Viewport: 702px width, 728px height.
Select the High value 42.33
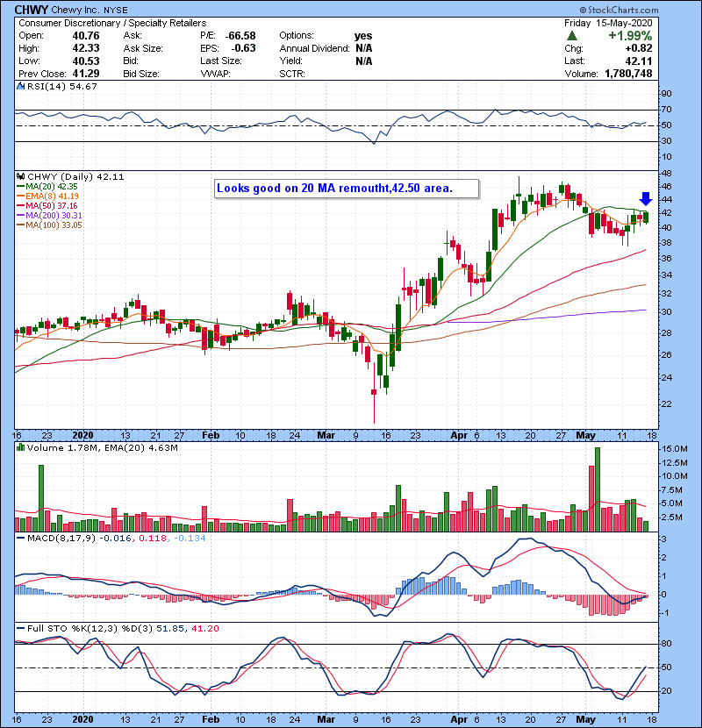click(x=86, y=48)
